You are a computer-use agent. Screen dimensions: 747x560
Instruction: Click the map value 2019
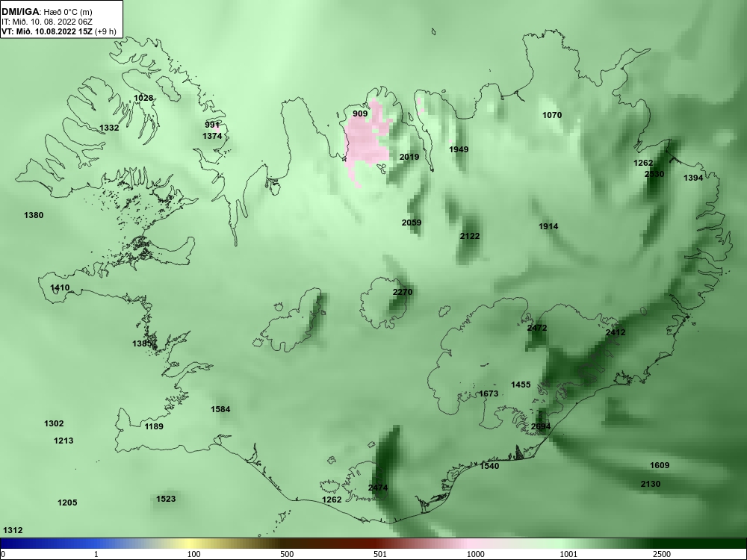[x=409, y=157]
